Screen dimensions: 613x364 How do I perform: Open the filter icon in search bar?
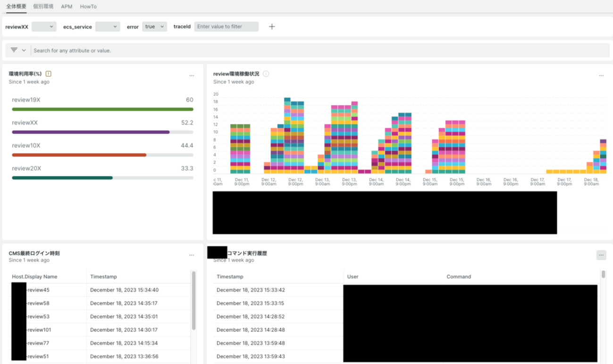pyautogui.click(x=17, y=50)
